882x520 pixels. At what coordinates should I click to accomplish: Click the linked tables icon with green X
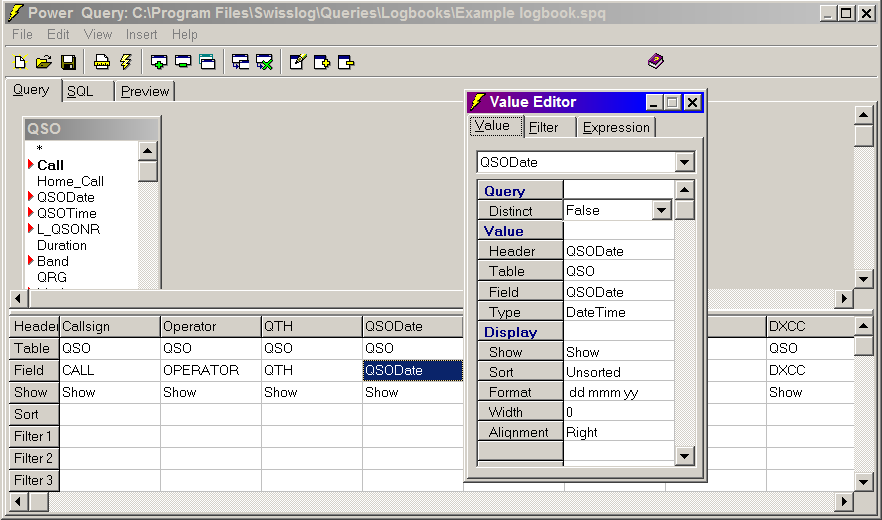(x=264, y=62)
